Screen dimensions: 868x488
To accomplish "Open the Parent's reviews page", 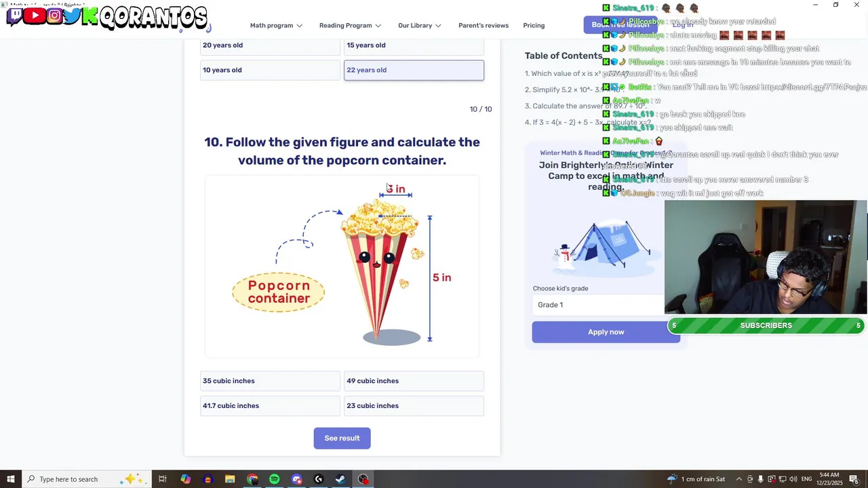I will pyautogui.click(x=484, y=26).
